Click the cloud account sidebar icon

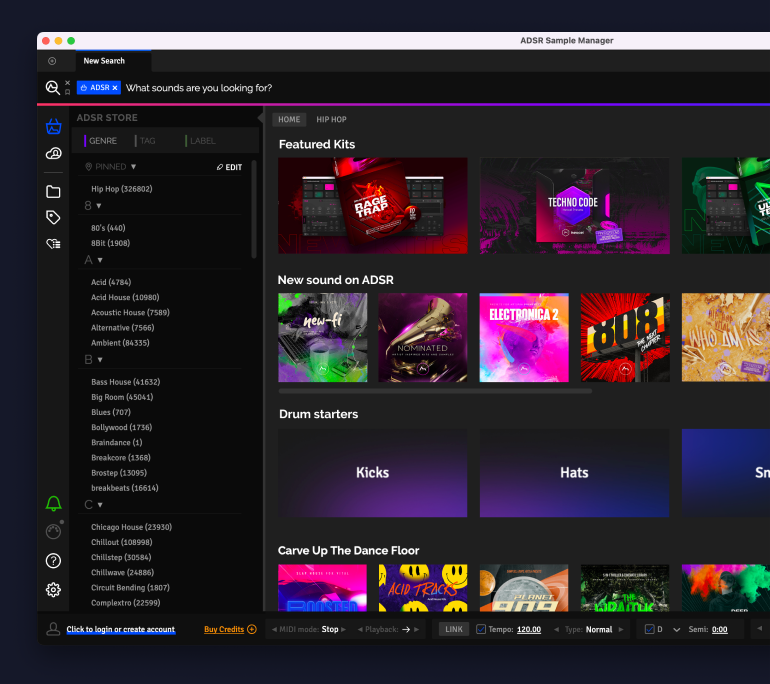coord(53,154)
